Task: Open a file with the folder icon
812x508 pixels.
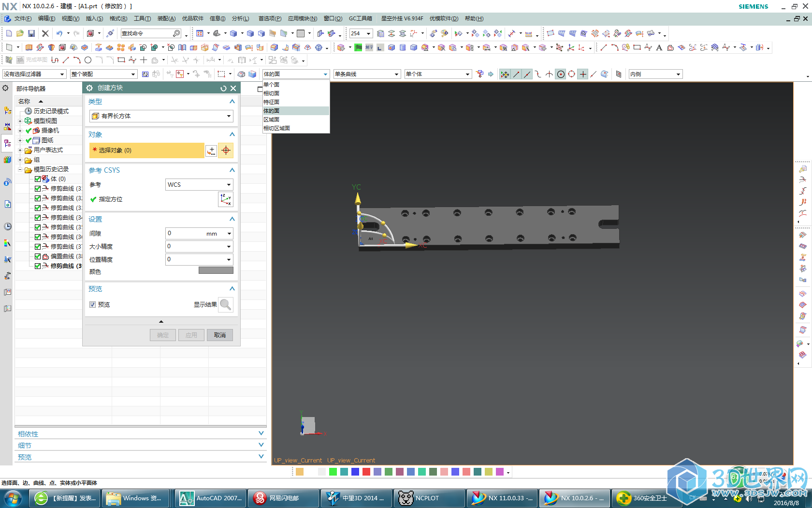Action: click(x=20, y=33)
